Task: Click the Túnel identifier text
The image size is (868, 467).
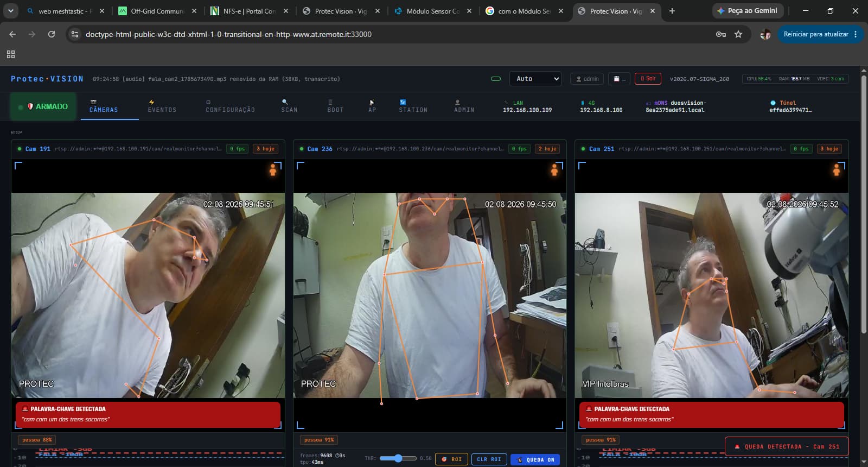Action: coord(790,110)
